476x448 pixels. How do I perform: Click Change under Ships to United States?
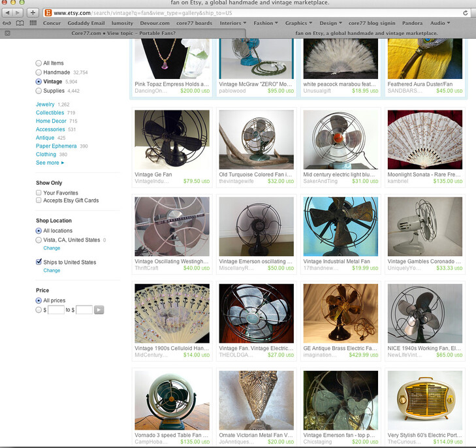pos(52,270)
